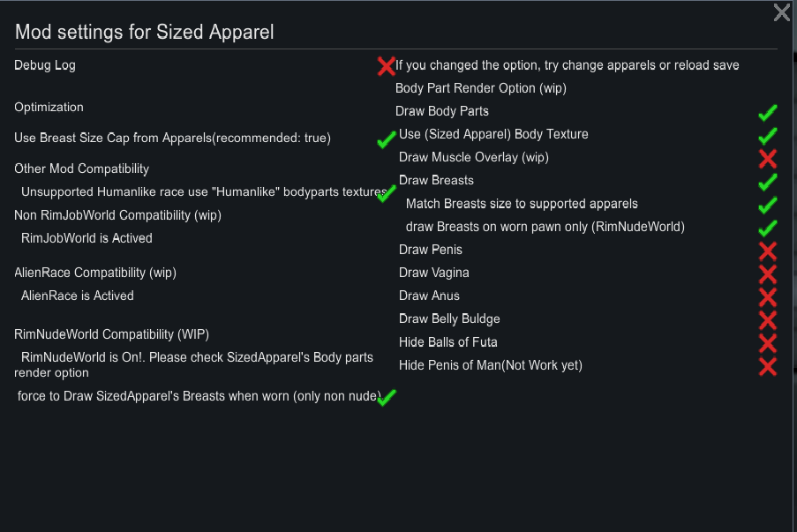Click the green check next to Draw Breasts

click(x=767, y=181)
